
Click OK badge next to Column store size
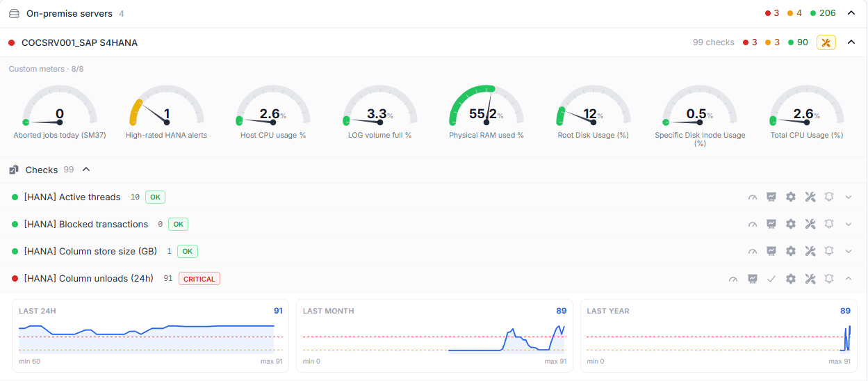(x=188, y=252)
